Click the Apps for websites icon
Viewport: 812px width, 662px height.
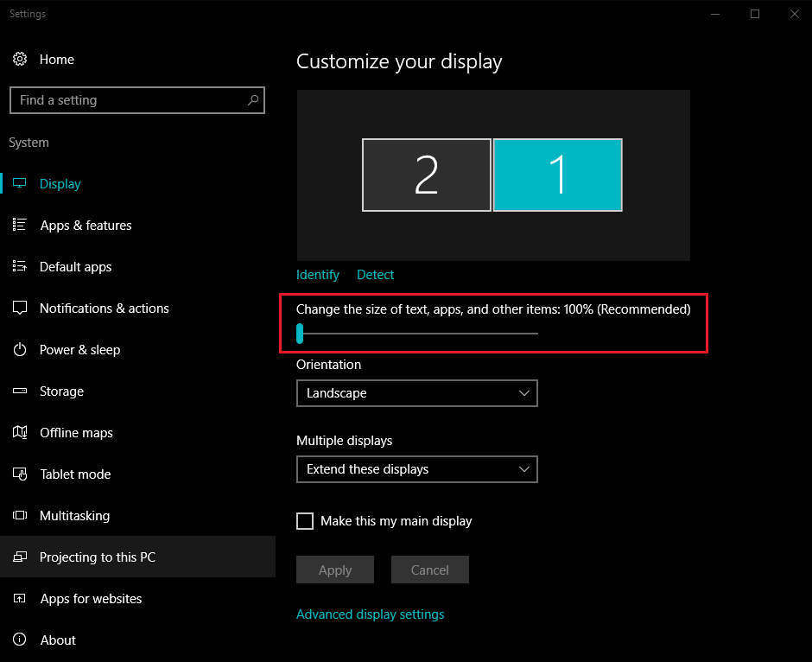[x=20, y=598]
